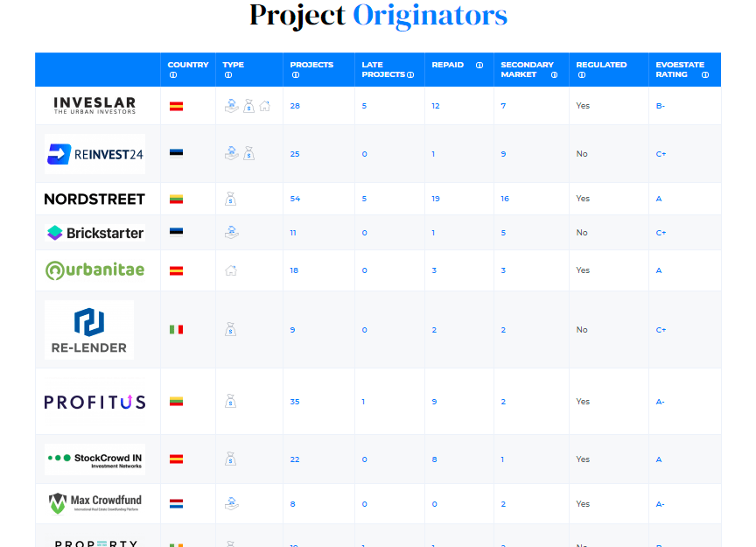
Task: Click the hand-with-coin type icon in Reinvest24 row
Action: (231, 153)
